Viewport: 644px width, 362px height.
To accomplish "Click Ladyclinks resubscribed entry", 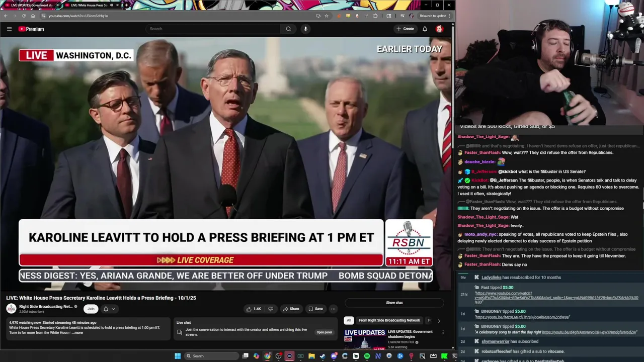I will pyautogui.click(x=521, y=278).
